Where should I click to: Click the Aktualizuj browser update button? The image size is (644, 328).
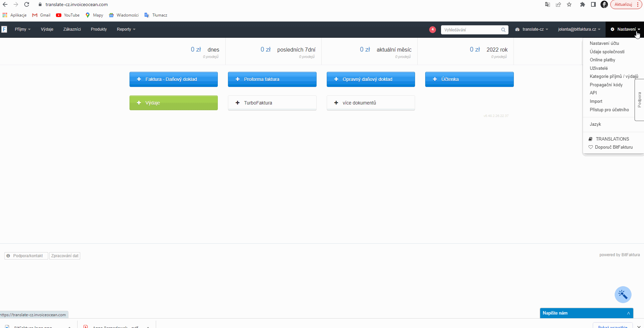click(626, 4)
